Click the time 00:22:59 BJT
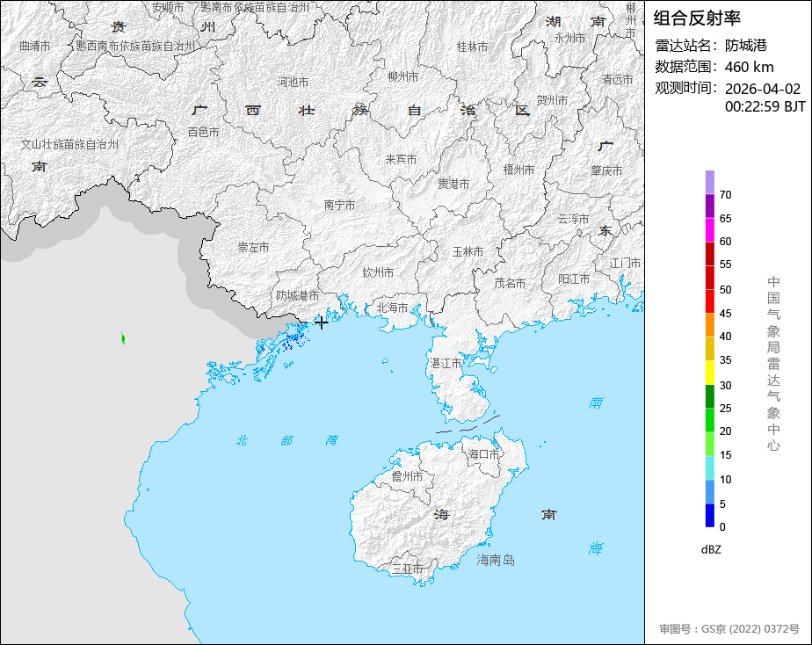This screenshot has height=645, width=812. click(765, 106)
